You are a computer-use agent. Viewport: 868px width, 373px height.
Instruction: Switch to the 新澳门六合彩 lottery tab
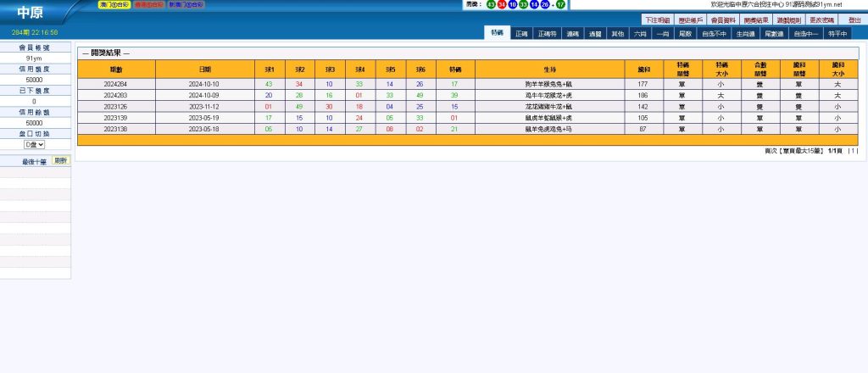(186, 5)
